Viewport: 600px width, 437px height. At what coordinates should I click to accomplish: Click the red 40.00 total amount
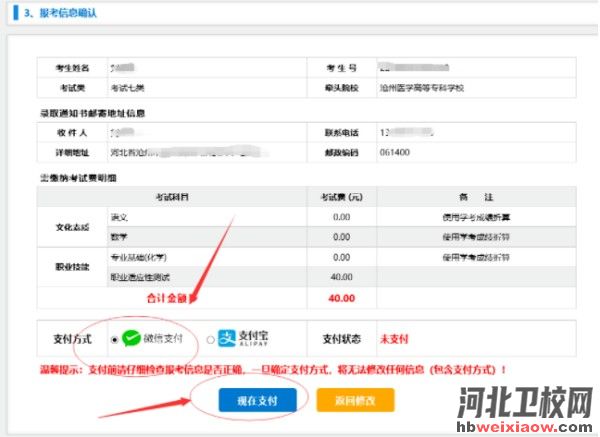341,297
